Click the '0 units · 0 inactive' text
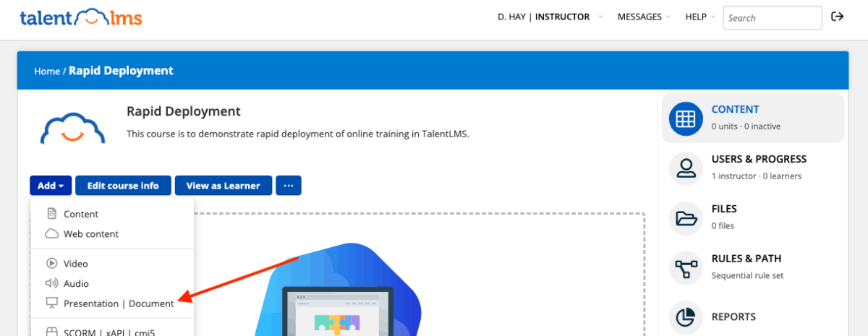Viewport: 868px width, 336px height. 746,126
